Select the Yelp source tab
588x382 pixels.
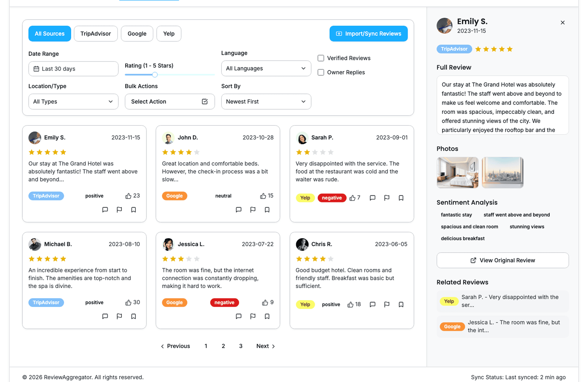coord(169,34)
